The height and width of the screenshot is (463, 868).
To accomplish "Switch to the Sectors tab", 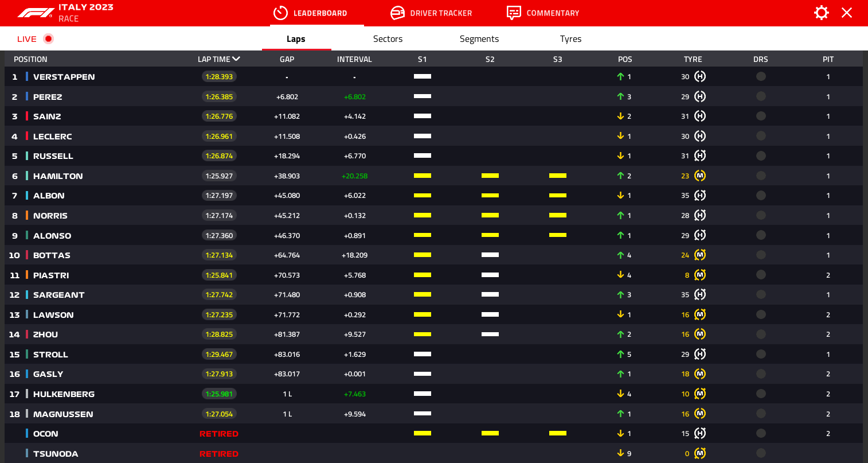I will click(x=388, y=39).
